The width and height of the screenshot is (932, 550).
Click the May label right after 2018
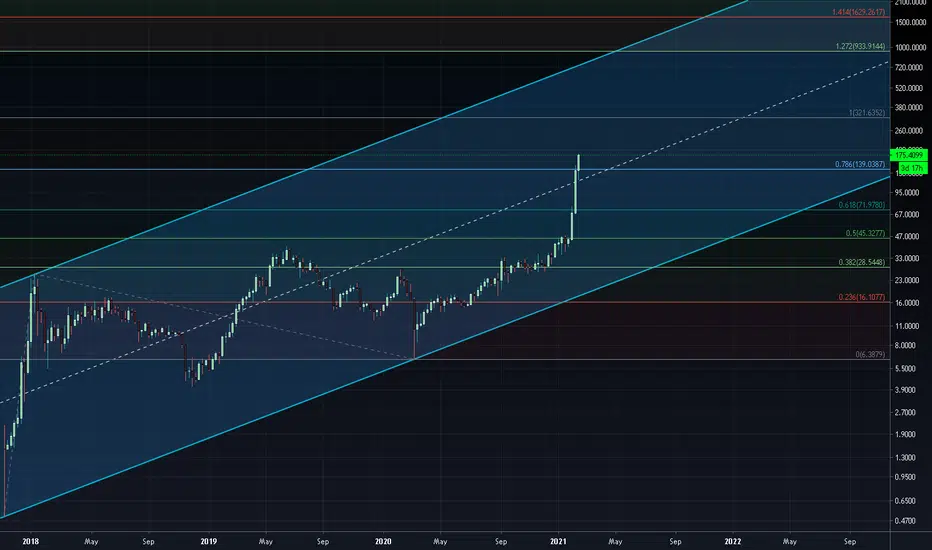(91, 542)
